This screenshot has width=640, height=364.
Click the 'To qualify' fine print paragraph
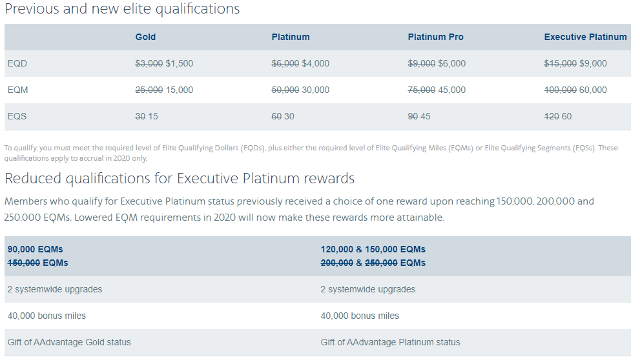[310, 152]
